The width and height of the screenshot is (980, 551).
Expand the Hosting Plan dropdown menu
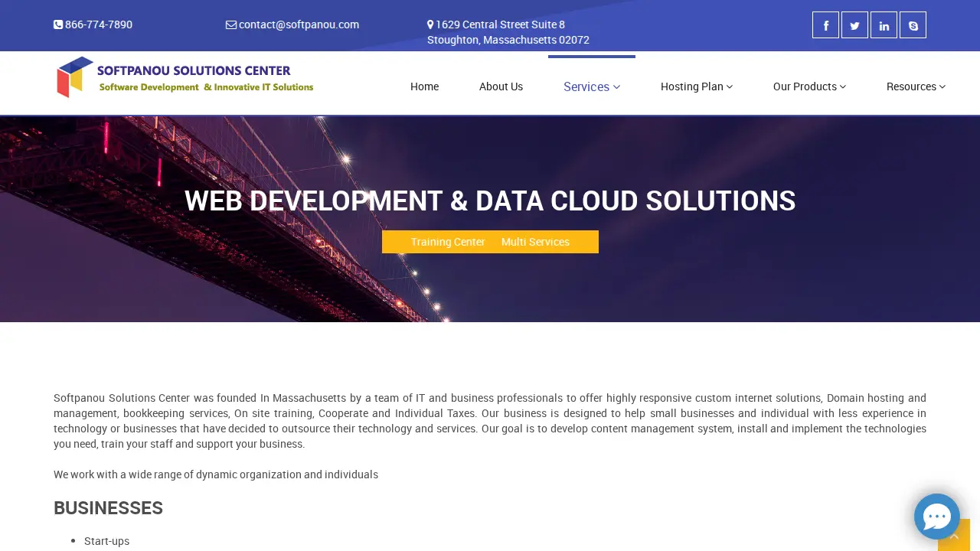point(697,86)
